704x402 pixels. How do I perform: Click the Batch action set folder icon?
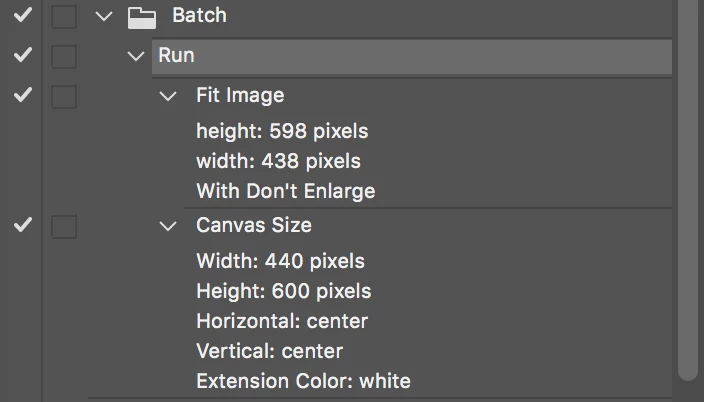[x=142, y=18]
